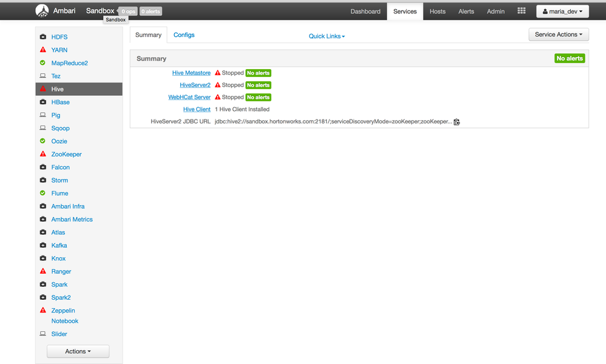This screenshot has height=364, width=606.
Task: Click the laptop icon beside Pig
Action: click(x=43, y=115)
